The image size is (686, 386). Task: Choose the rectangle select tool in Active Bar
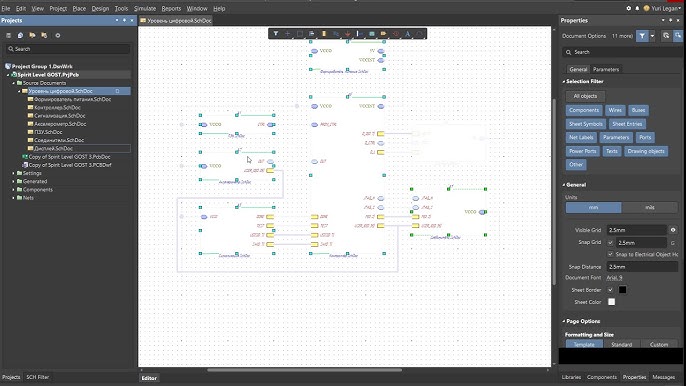(x=300, y=34)
